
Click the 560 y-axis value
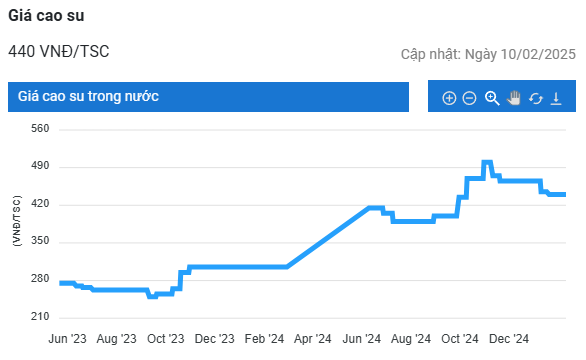point(40,129)
